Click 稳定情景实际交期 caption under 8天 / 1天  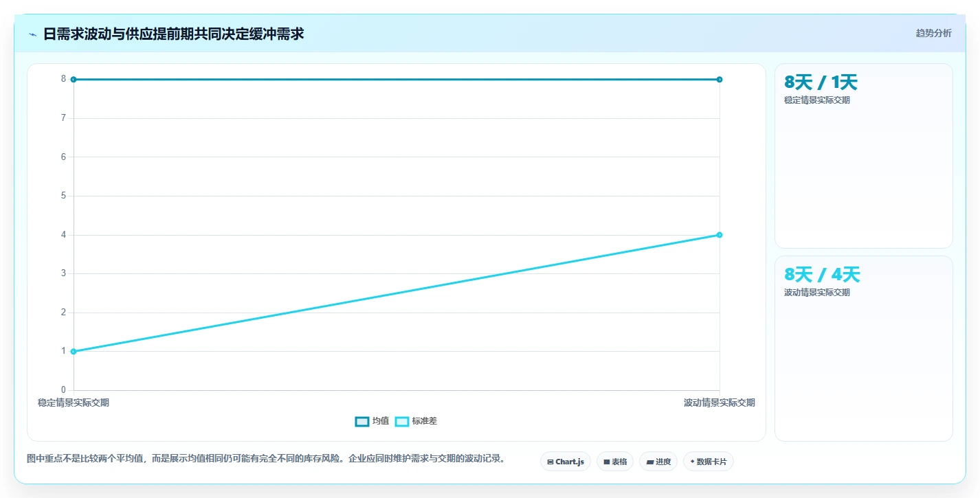pos(817,100)
